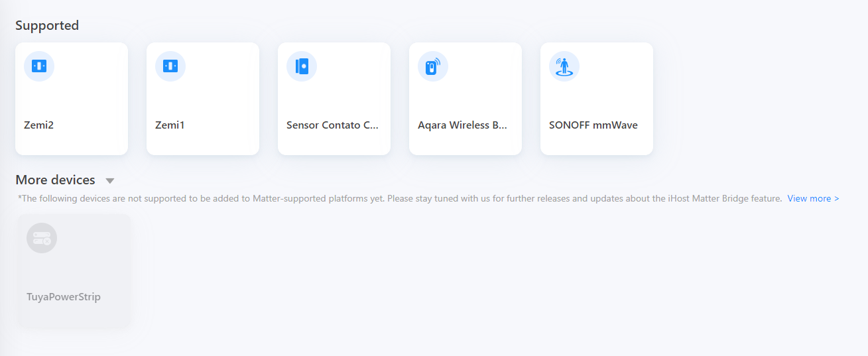Collapse the More devices arrow
This screenshot has width=868, height=356.
point(110,181)
